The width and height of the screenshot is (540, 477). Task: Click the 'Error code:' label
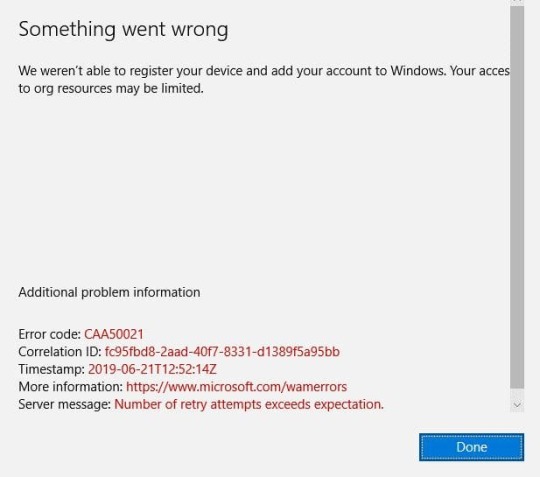50,334
